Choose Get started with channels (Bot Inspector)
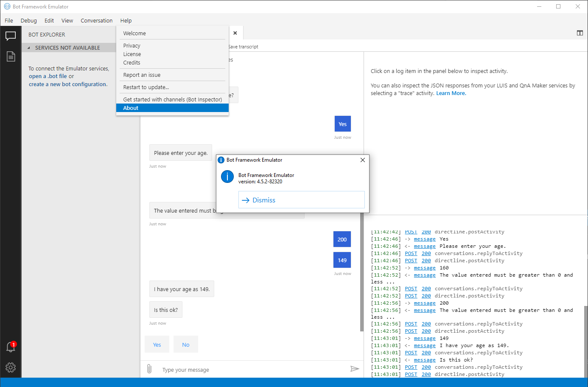588x387 pixels. point(172,99)
